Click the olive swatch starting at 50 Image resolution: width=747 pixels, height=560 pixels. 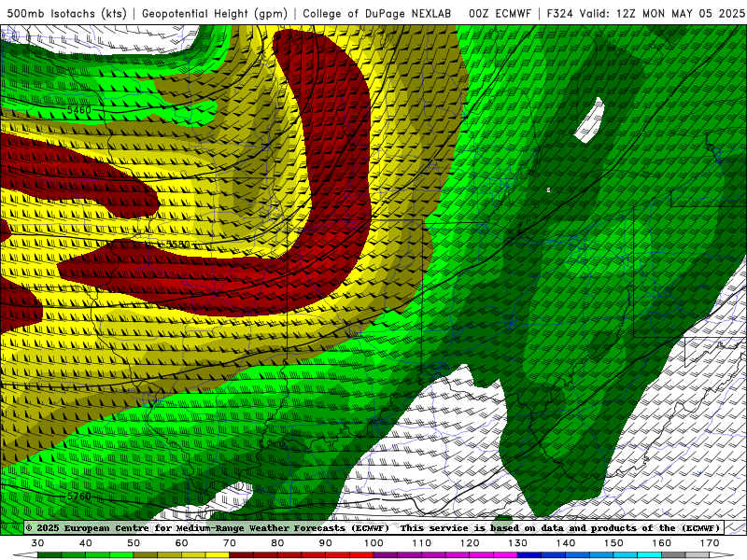point(146,555)
